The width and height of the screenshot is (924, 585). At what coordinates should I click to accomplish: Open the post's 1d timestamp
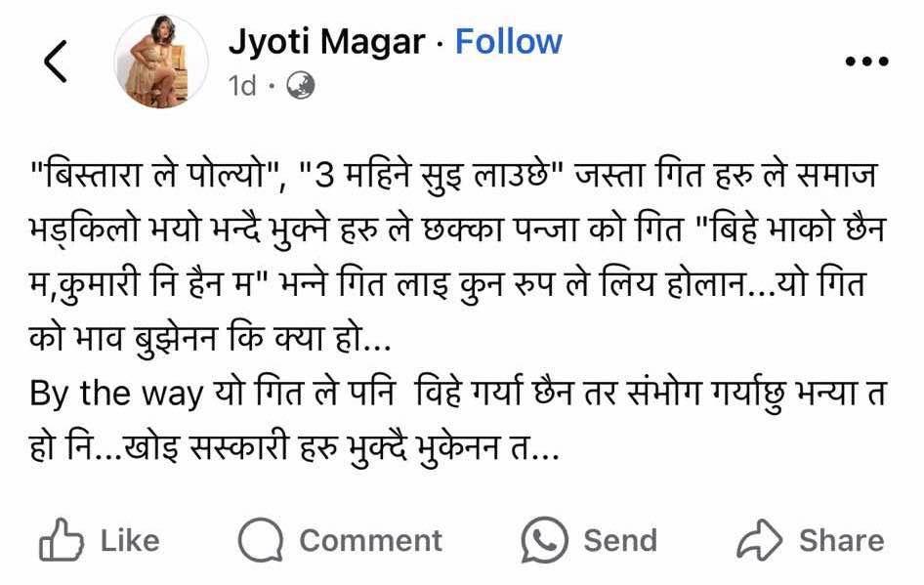click(243, 86)
